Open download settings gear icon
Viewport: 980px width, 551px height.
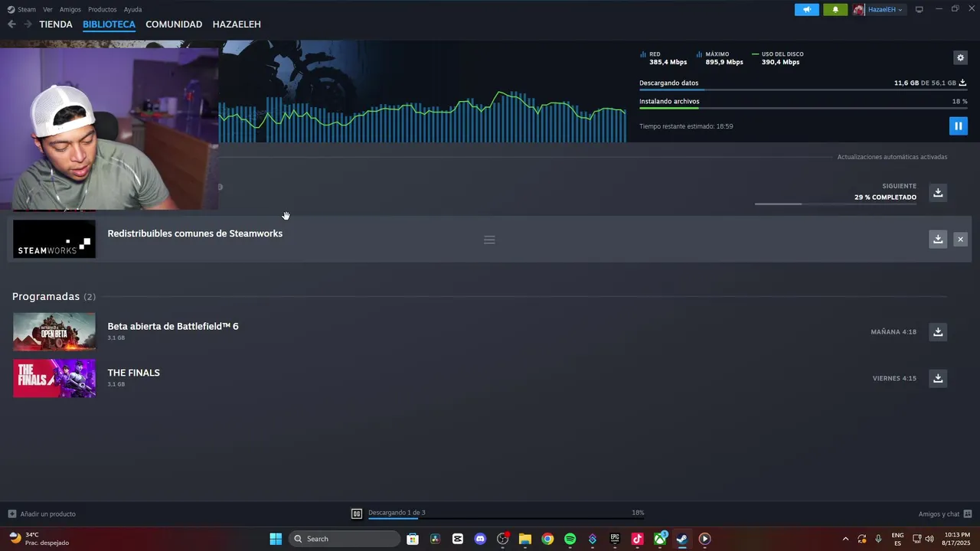[x=960, y=57]
